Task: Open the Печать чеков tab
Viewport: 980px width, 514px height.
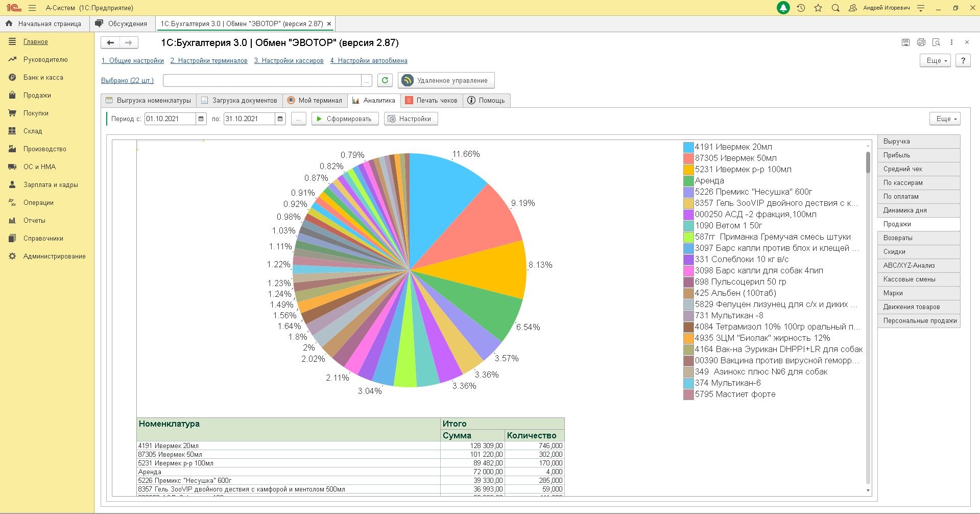Action: 432,101
